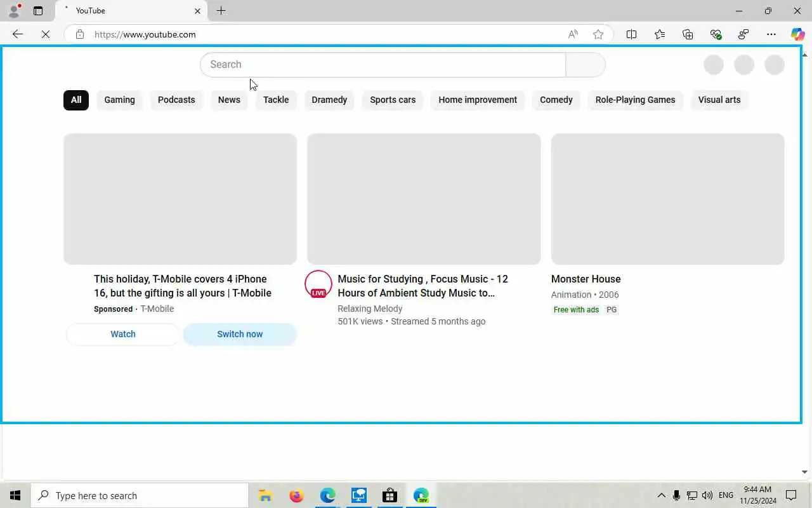Filter by Podcasts chip
812x508 pixels.
click(x=176, y=100)
